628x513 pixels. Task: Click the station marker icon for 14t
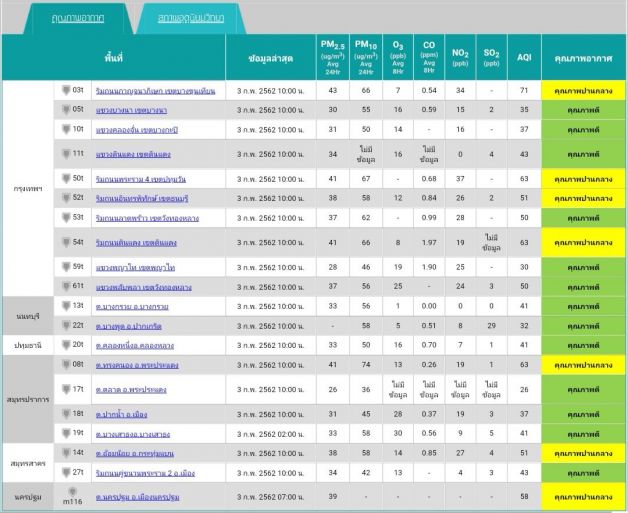[x=67, y=451]
